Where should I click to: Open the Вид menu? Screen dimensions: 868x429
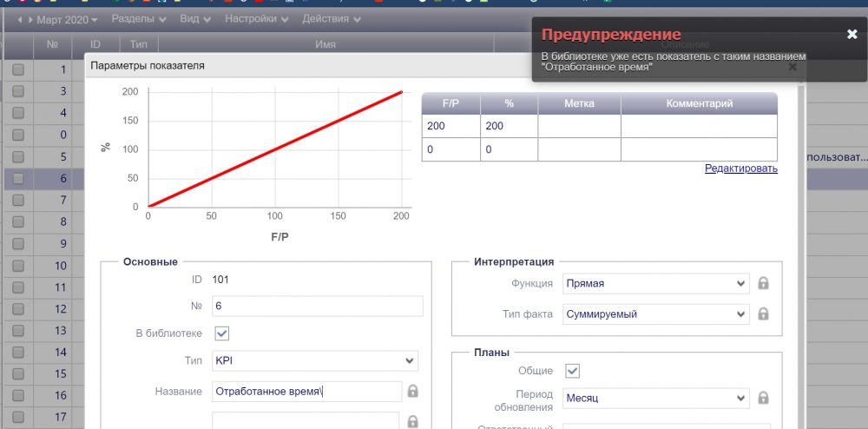[194, 19]
